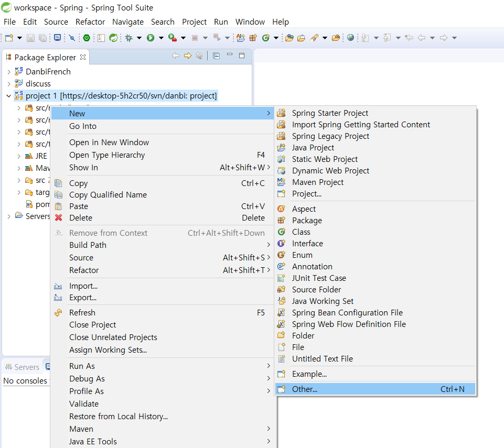Image resolution: width=504 pixels, height=448 pixels.
Task: Click the Debug bug icon
Action: click(129, 38)
